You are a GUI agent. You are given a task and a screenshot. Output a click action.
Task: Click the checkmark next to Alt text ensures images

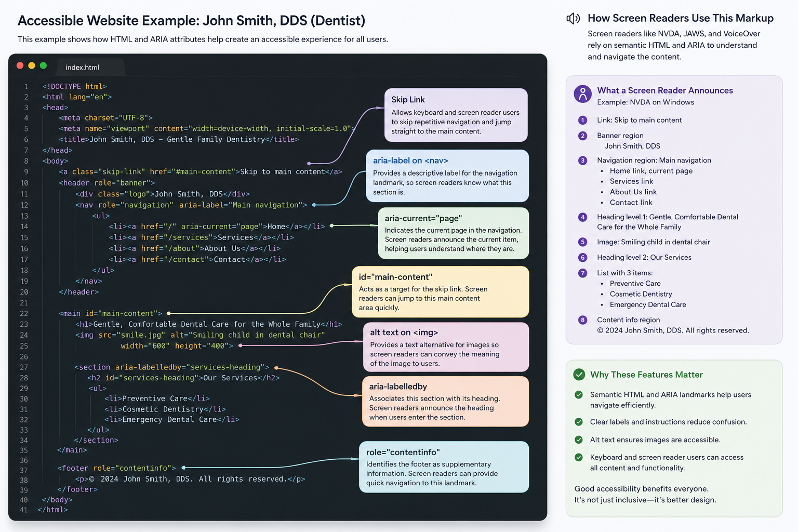click(579, 440)
